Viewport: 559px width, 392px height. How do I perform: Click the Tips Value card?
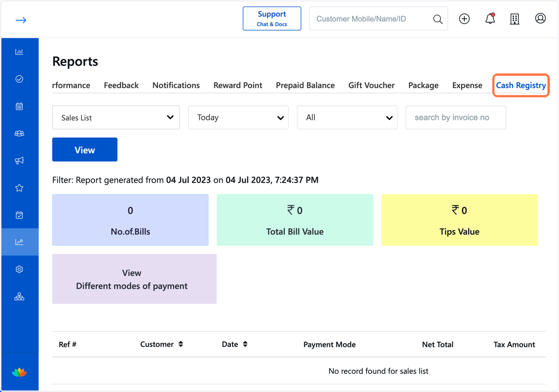point(459,220)
